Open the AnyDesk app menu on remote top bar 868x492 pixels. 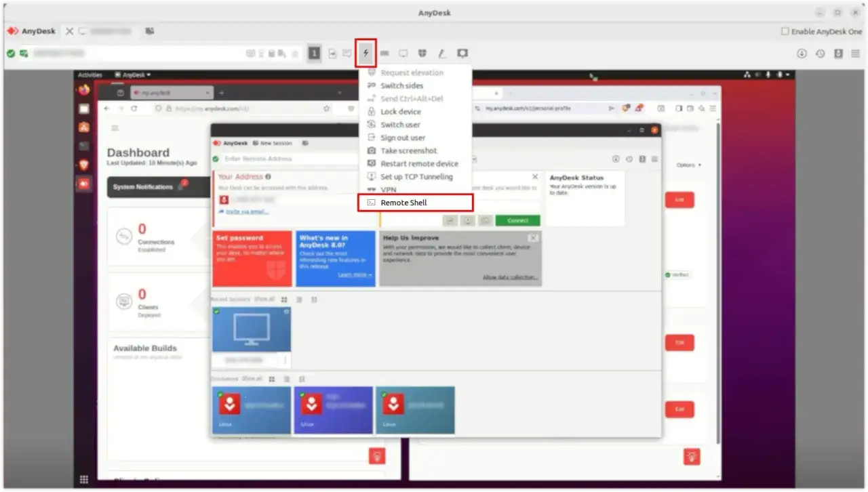133,75
